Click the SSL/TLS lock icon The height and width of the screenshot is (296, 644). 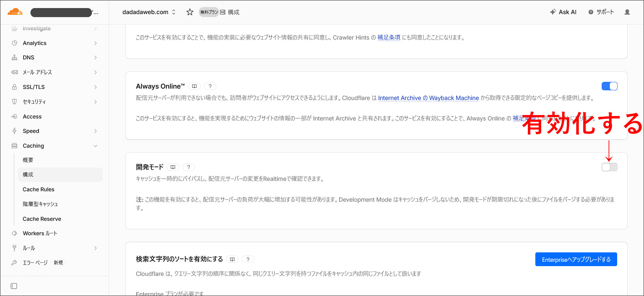click(14, 87)
